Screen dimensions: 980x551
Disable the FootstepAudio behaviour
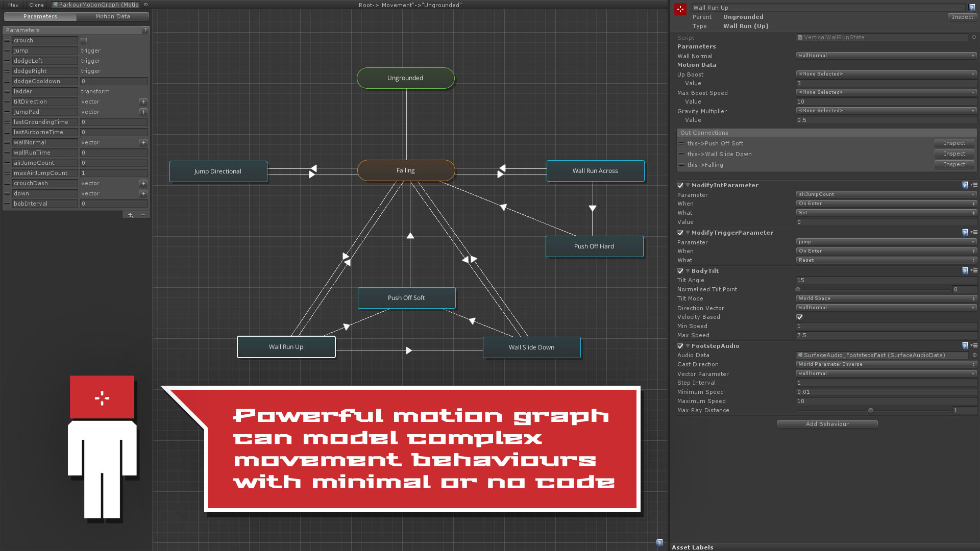(x=680, y=346)
